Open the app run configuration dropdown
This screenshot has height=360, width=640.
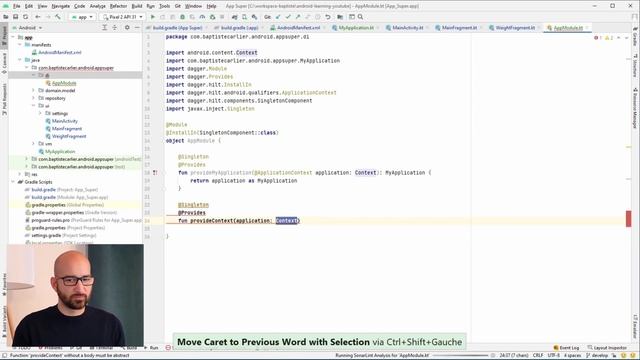point(82,17)
